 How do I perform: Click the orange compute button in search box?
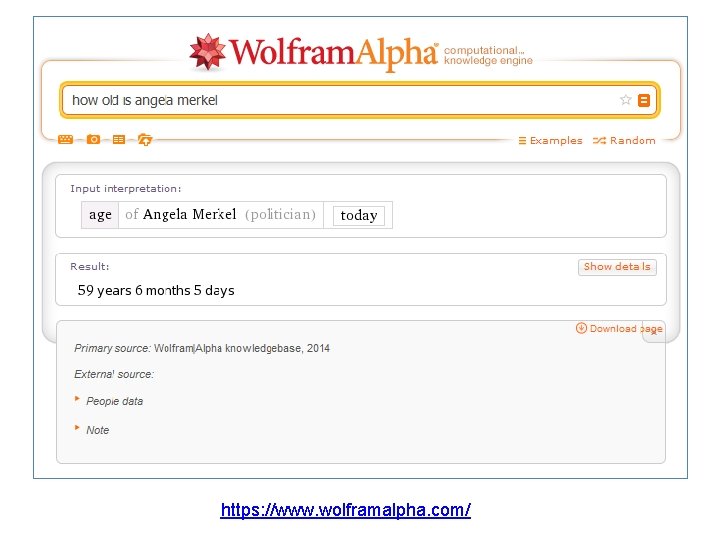click(644, 100)
